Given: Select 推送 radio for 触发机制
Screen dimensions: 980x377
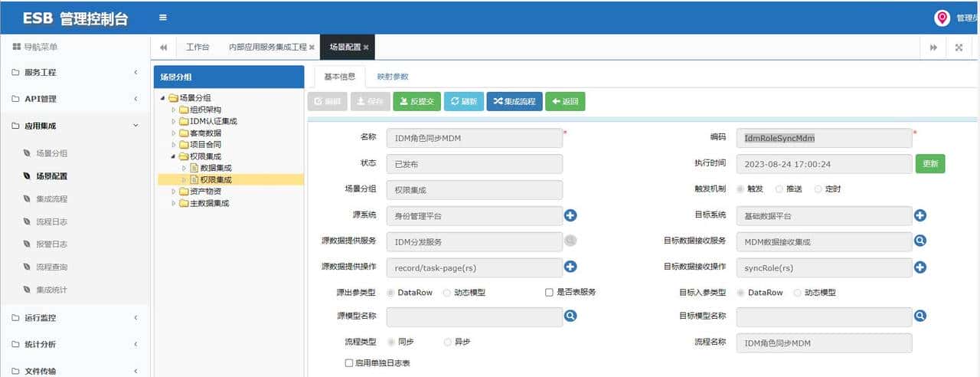Looking at the screenshot, I should click(779, 188).
